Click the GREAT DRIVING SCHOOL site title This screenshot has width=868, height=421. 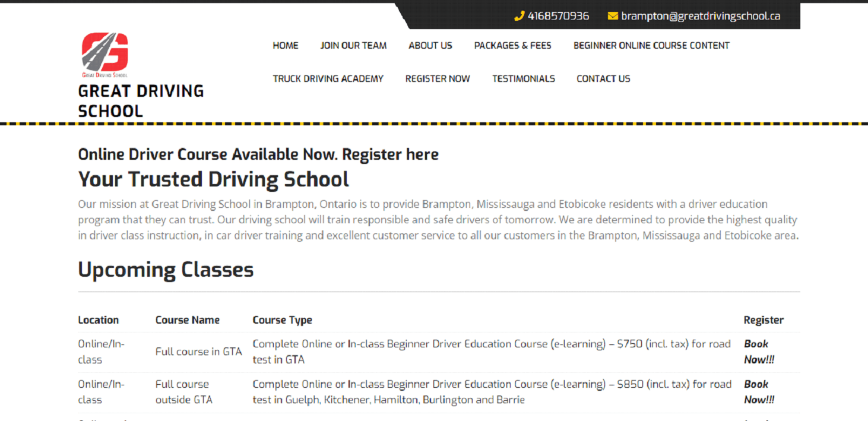coord(141,101)
